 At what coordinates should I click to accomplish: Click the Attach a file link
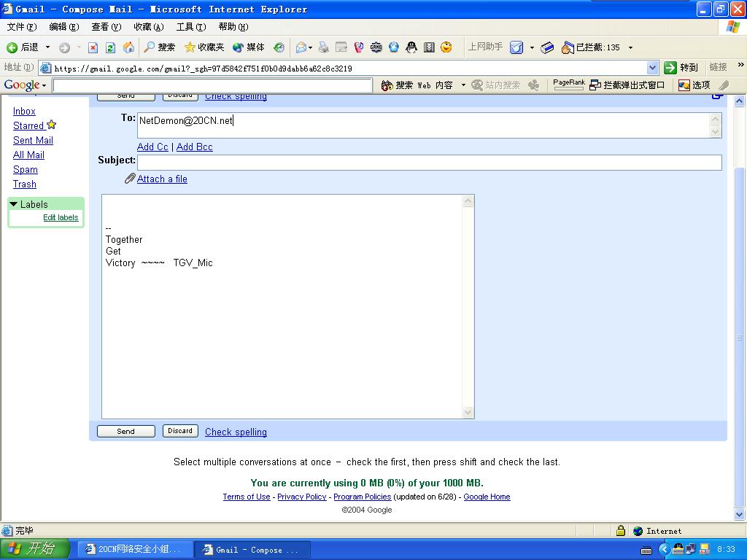(x=162, y=179)
